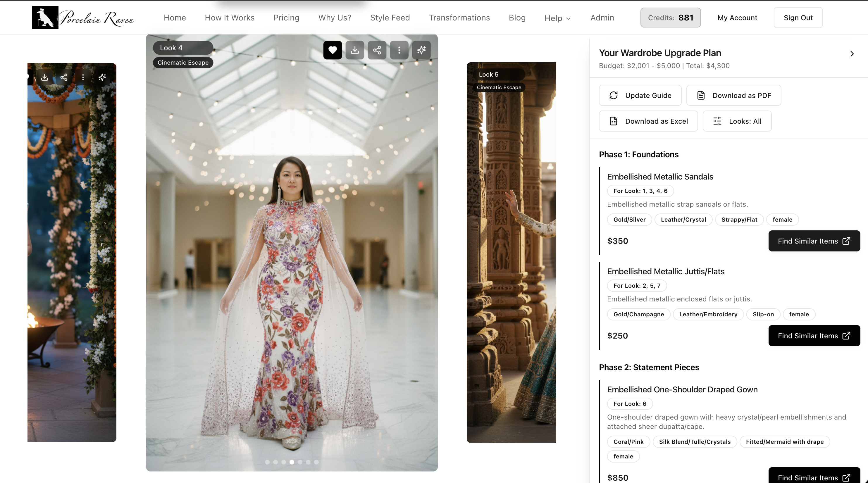Viewport: 868px width, 483px height.
Task: Select the third carousel dot
Action: tap(283, 462)
